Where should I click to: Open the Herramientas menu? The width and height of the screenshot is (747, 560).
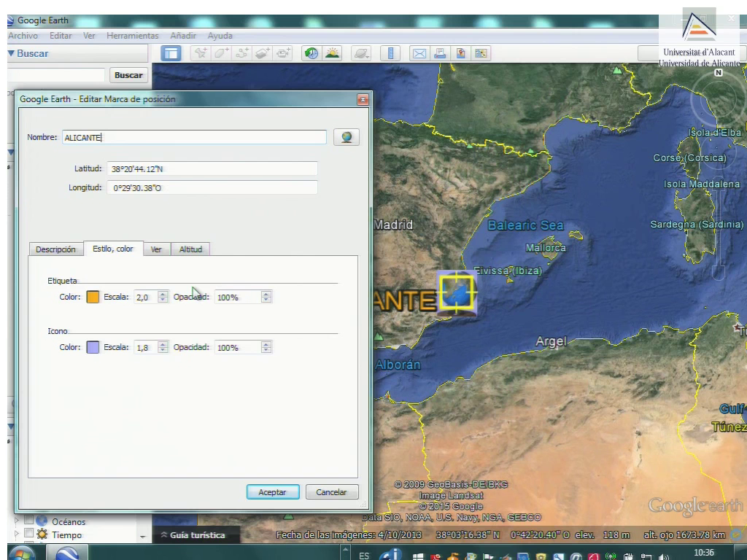click(133, 36)
